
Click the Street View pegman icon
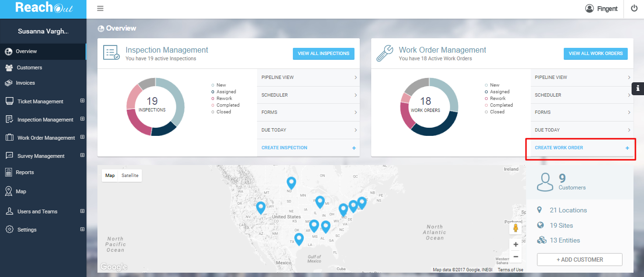(515, 228)
